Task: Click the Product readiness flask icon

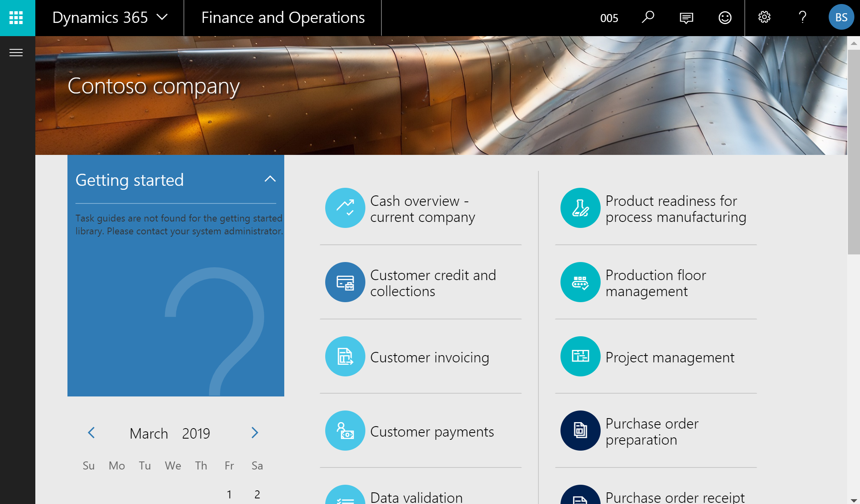Action: (580, 208)
